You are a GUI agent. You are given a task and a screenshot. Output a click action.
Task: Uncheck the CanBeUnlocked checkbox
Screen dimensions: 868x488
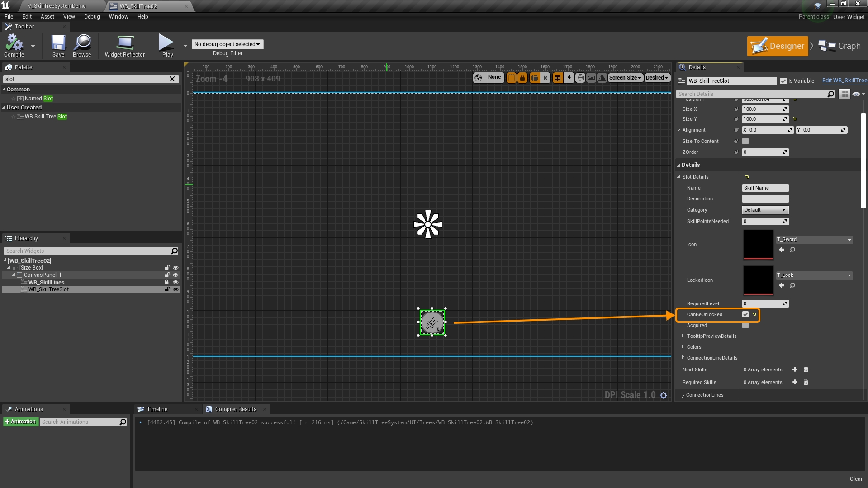(745, 314)
